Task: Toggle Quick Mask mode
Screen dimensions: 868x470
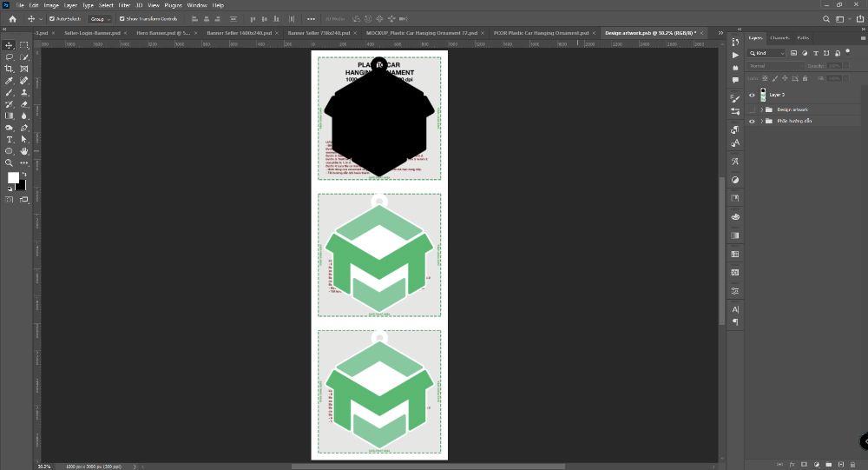Action: (x=10, y=200)
